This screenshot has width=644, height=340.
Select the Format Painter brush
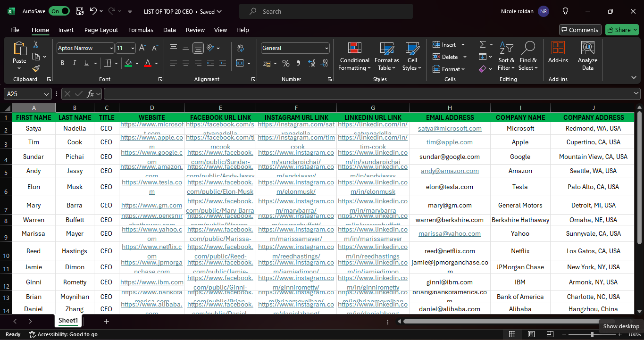pos(36,68)
